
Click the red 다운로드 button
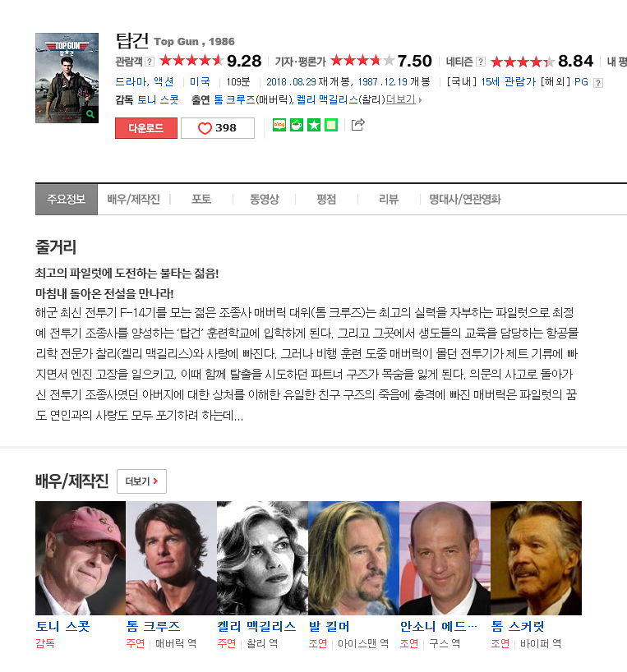point(146,128)
